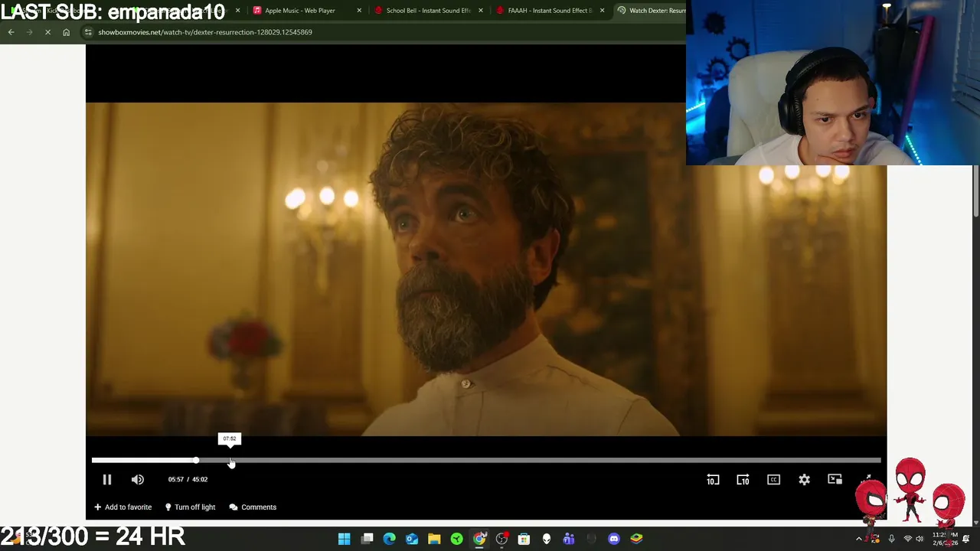Go to the browser home page
The height and width of the screenshot is (551, 980).
66,32
